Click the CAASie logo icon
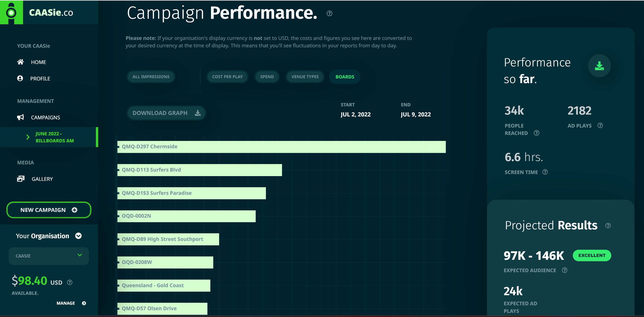Image resolution: width=644 pixels, height=317 pixels. 11,12
